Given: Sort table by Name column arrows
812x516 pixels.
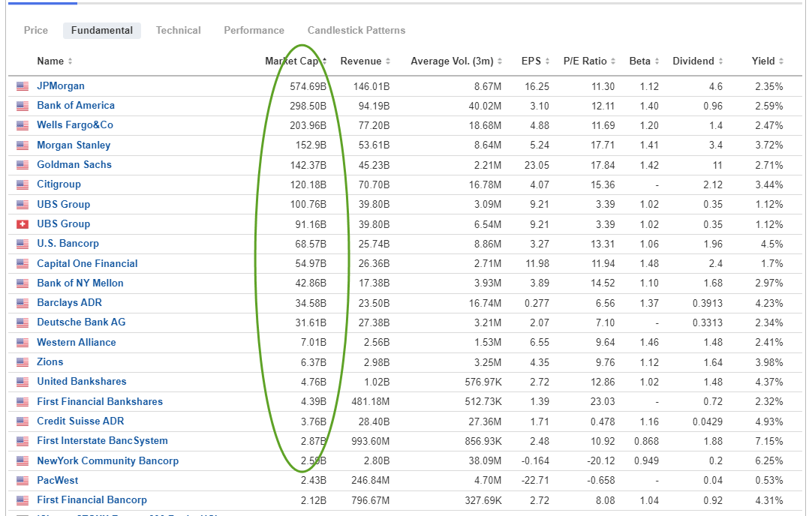Looking at the screenshot, I should tap(70, 61).
